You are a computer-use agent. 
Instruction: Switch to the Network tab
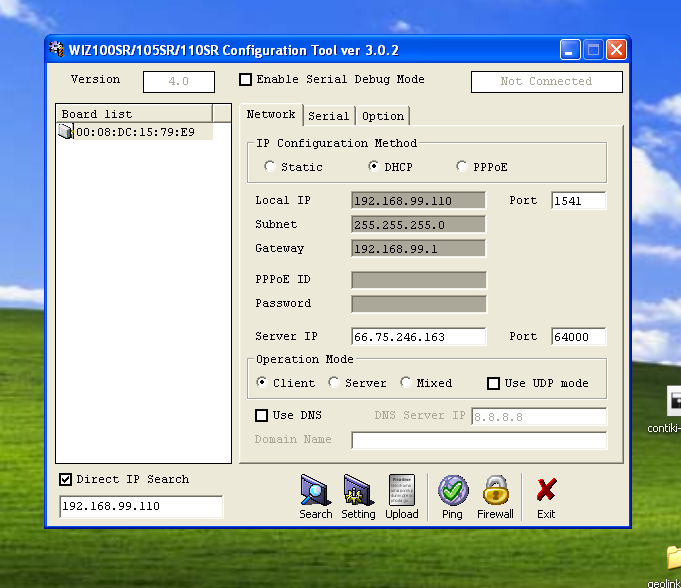pos(271,115)
